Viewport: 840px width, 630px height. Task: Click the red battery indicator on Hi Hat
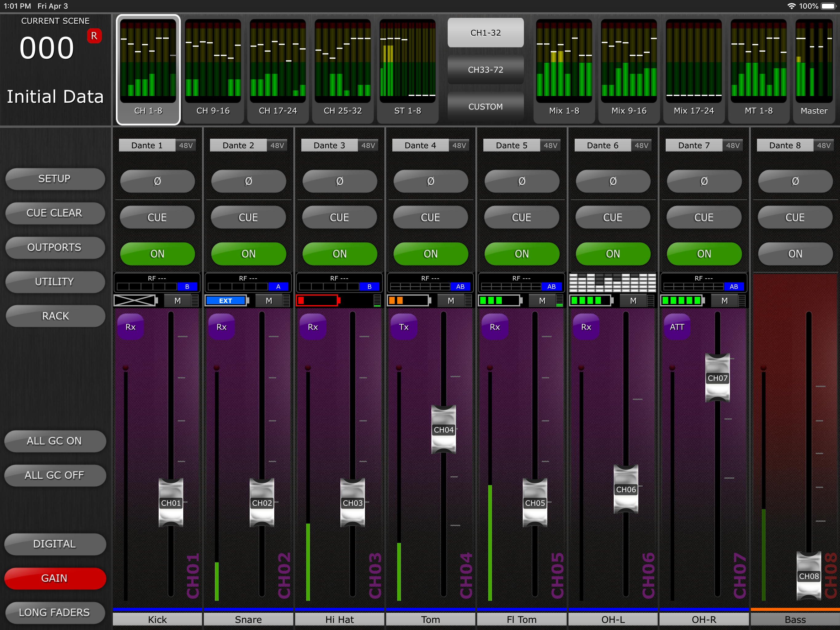click(318, 301)
